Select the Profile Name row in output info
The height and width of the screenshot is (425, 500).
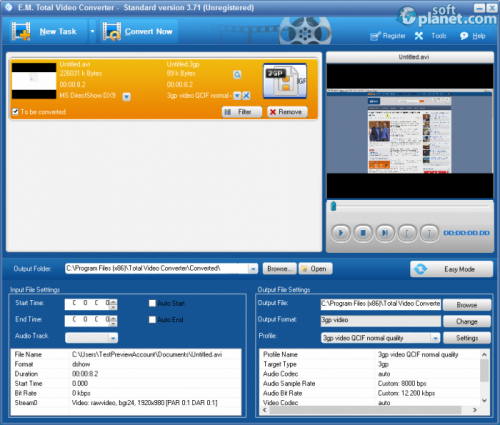(369, 355)
